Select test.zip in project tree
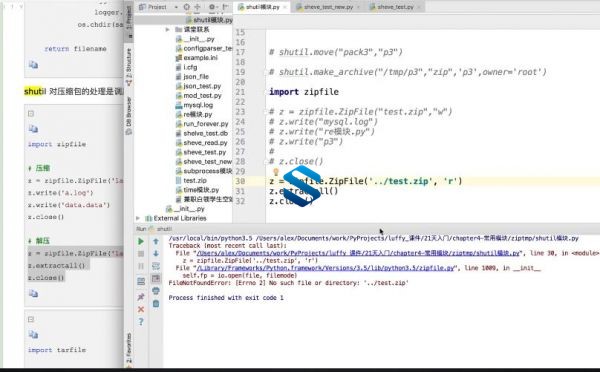Image resolution: width=600 pixels, height=372 pixels. tap(191, 180)
